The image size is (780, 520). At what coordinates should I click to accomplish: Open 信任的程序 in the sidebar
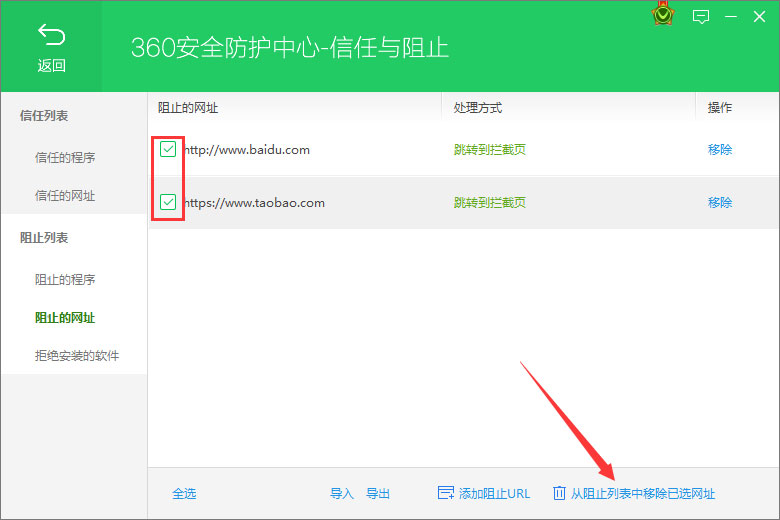point(65,157)
